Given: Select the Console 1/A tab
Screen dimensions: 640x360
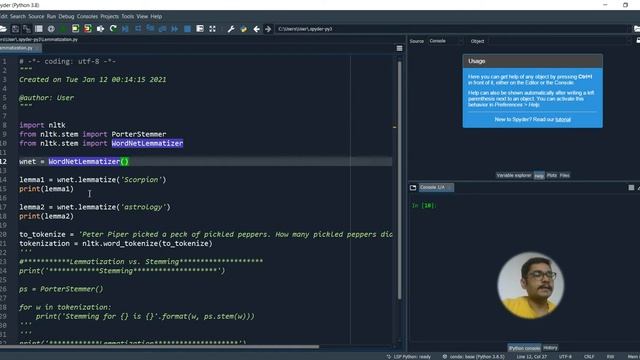Looking at the screenshot, I should [x=436, y=187].
